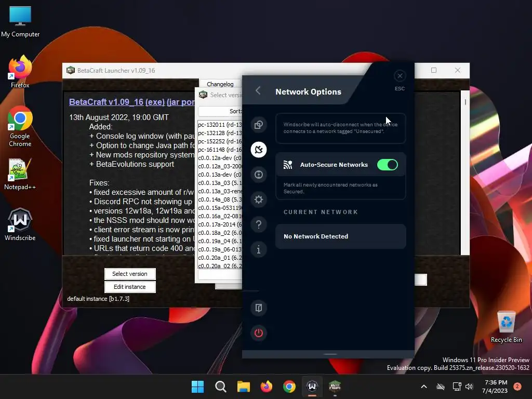532x399 pixels.
Task: Open Advanced settings gear icon in Windscribe
Action: point(259,199)
